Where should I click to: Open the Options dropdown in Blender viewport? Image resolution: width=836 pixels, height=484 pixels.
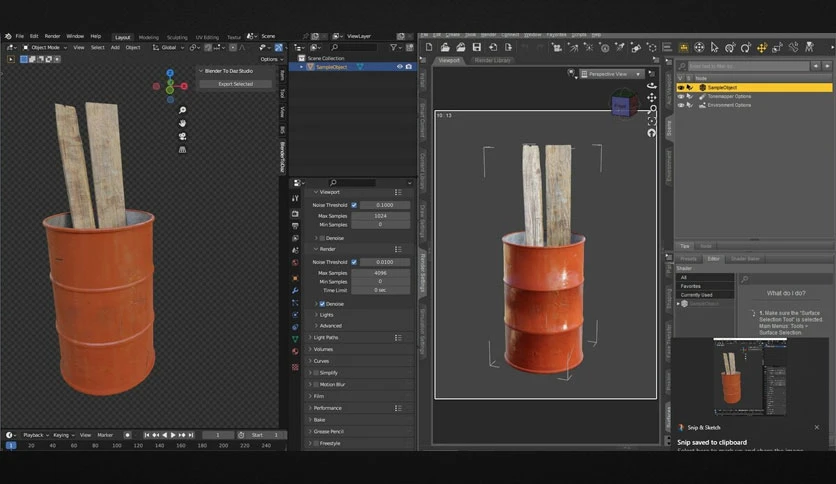point(271,59)
